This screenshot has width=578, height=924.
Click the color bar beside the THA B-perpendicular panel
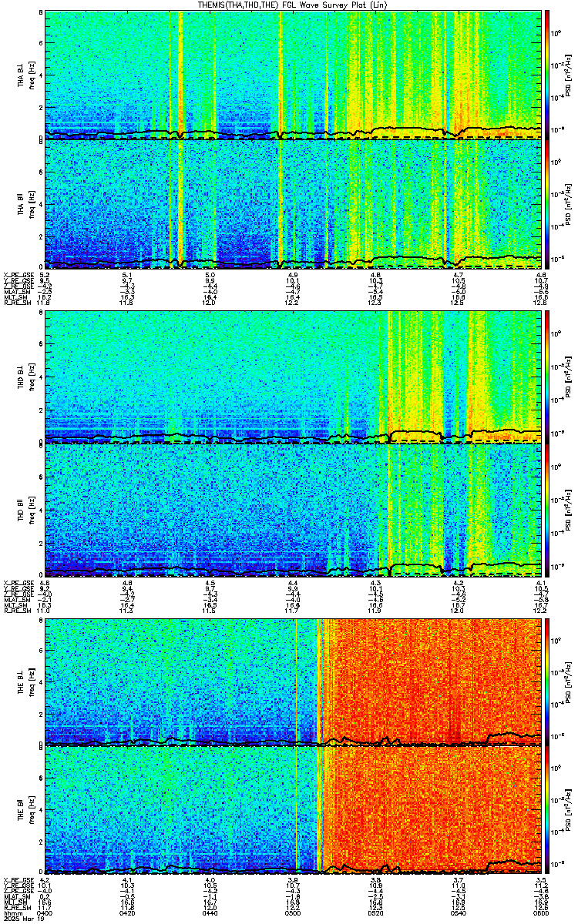coord(547,75)
